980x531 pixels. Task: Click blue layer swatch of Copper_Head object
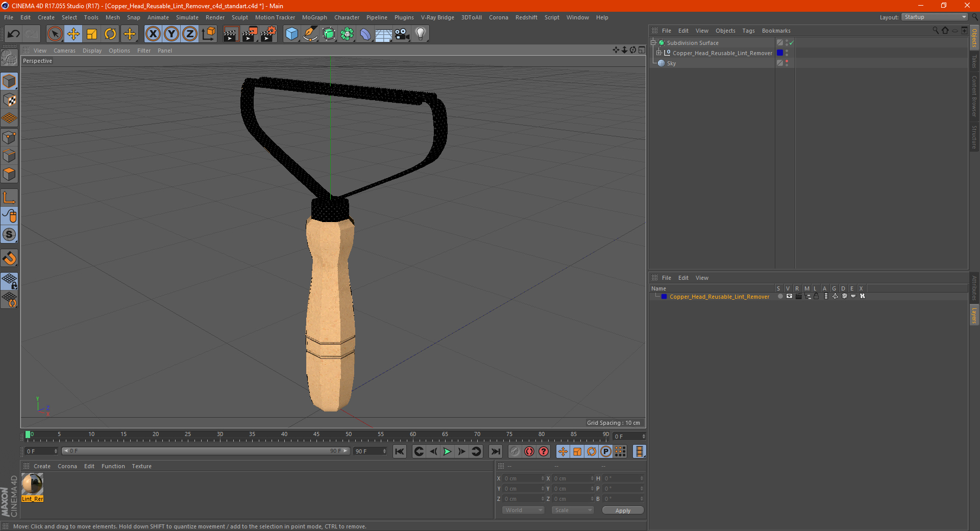(x=780, y=53)
